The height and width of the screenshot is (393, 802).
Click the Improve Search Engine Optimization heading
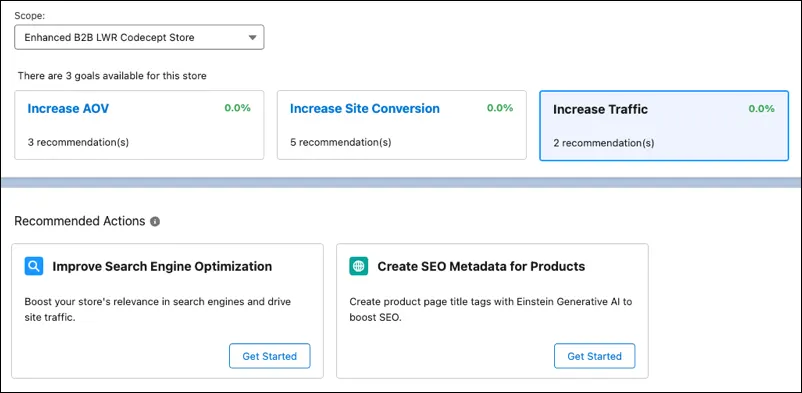pyautogui.click(x=162, y=267)
